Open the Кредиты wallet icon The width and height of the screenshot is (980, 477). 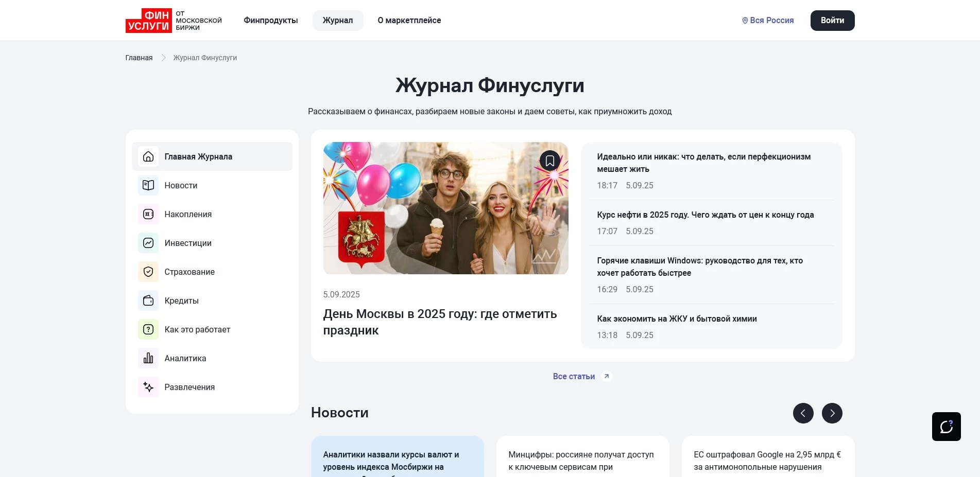[x=148, y=301]
